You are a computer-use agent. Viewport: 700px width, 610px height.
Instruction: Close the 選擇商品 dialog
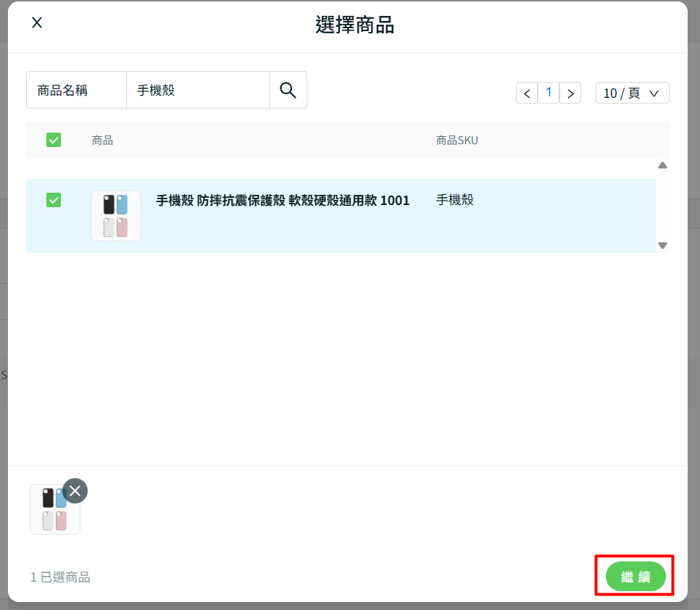coord(37,22)
